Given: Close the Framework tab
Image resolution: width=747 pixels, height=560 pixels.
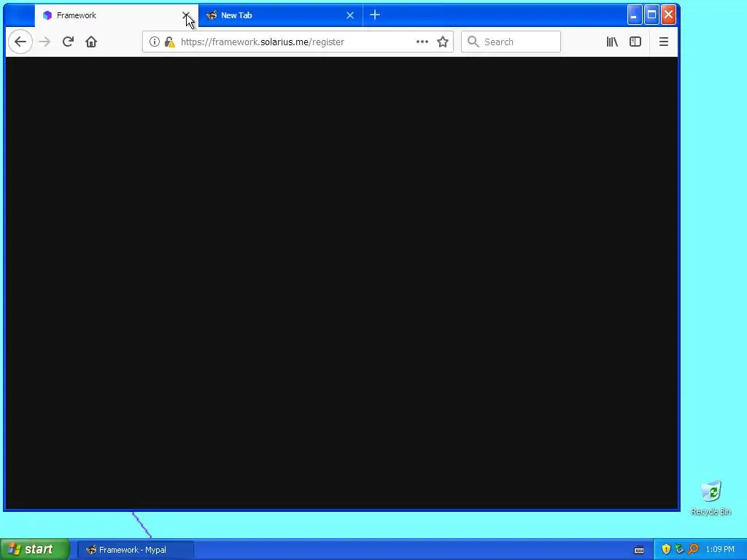Looking at the screenshot, I should coord(186,15).
